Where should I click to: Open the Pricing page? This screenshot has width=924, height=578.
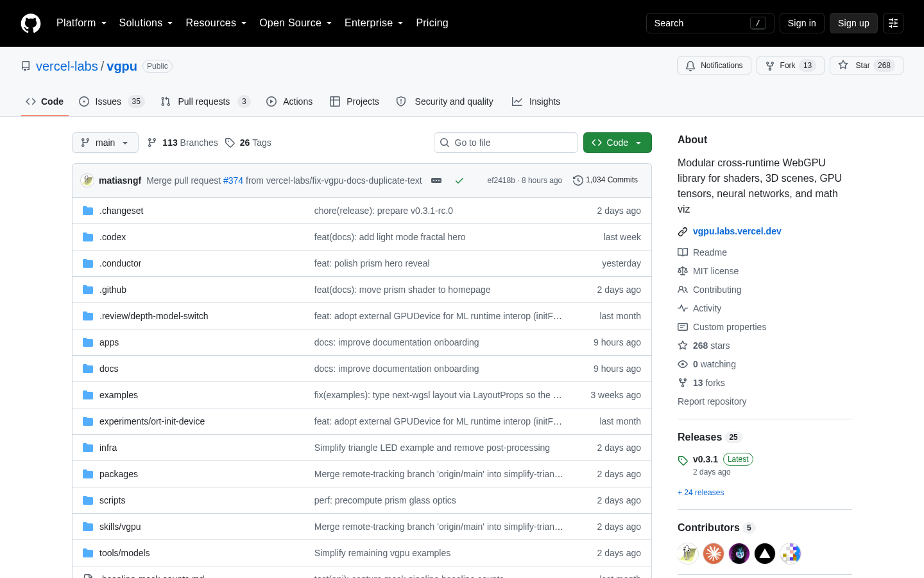[432, 23]
